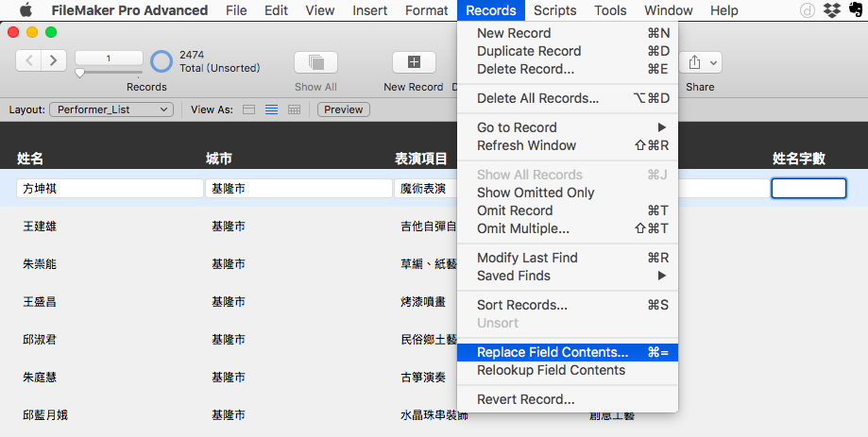Expand the Share dropdown arrow
This screenshot has width=868, height=437.
713,63
